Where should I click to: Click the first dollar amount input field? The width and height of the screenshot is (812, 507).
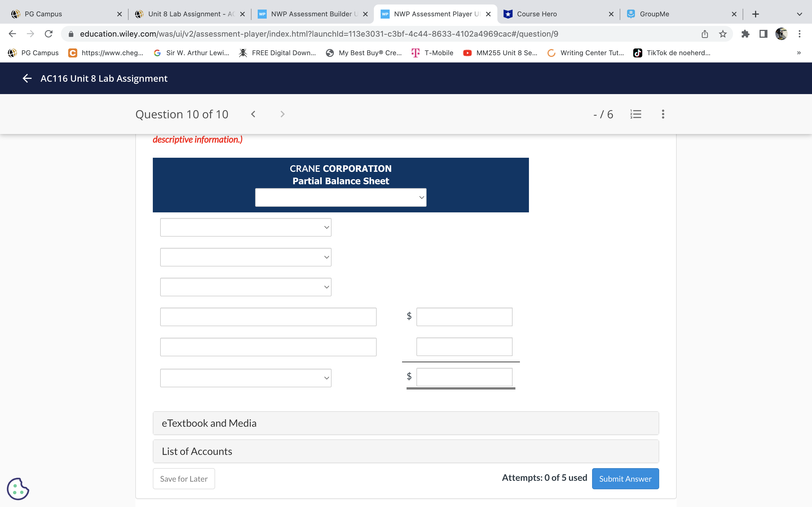click(464, 317)
